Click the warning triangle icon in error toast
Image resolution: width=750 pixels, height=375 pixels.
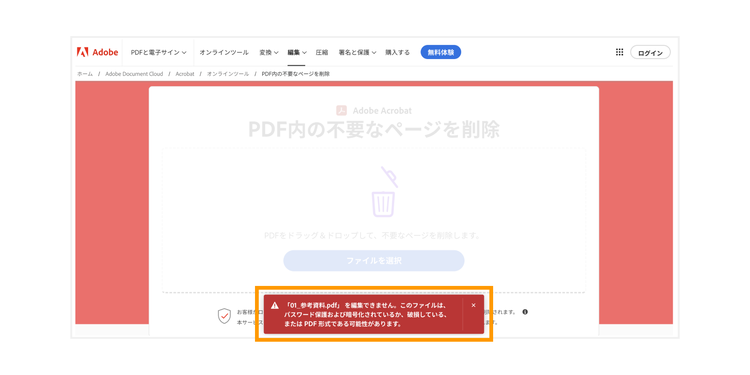click(275, 305)
